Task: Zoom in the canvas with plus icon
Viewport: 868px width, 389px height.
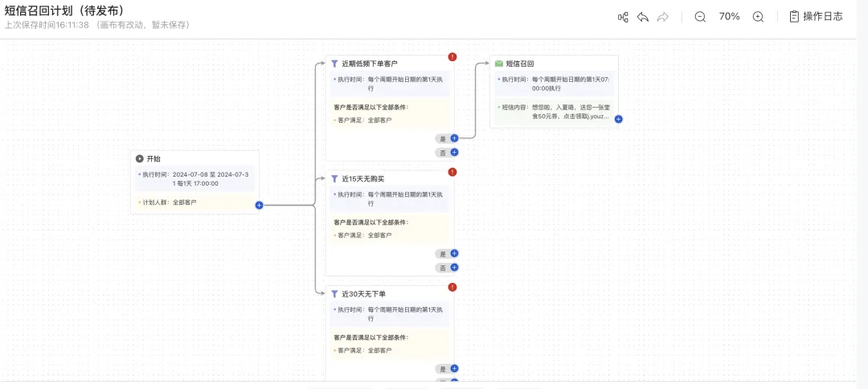Action: (x=758, y=17)
